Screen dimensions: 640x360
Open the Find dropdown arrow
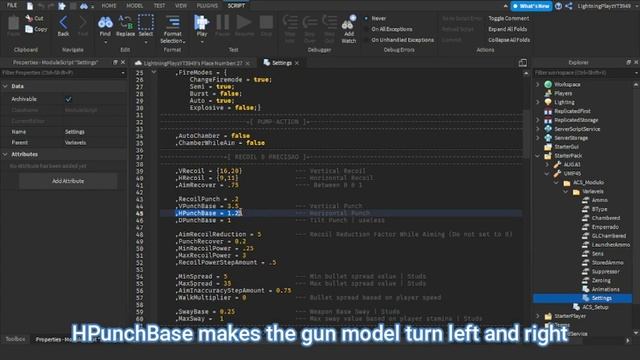tap(105, 42)
